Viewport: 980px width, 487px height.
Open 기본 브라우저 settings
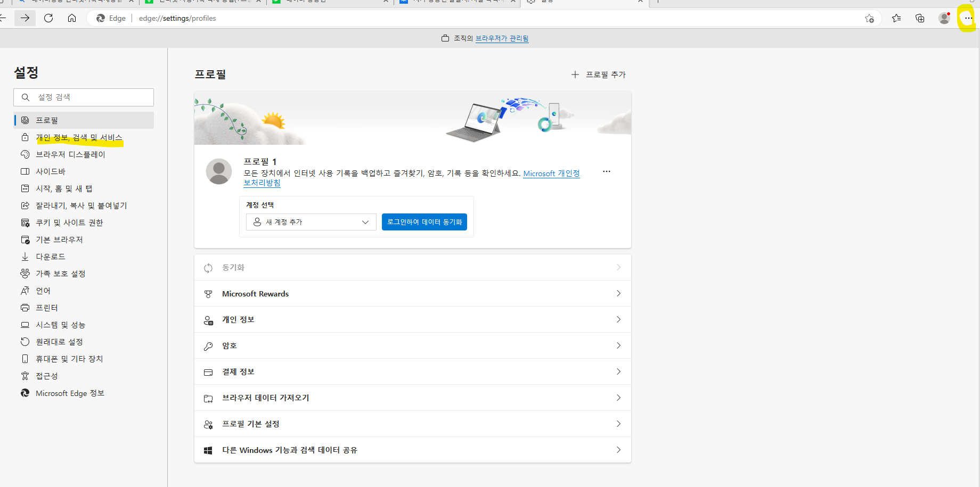click(84, 240)
